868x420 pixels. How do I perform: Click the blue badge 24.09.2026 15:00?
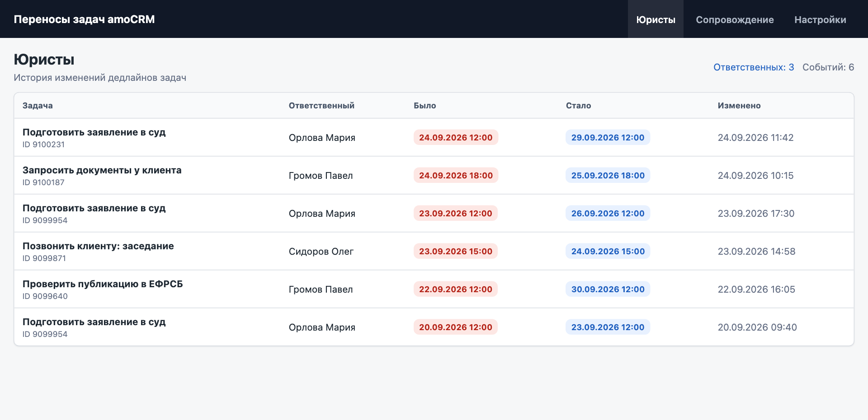coord(608,252)
